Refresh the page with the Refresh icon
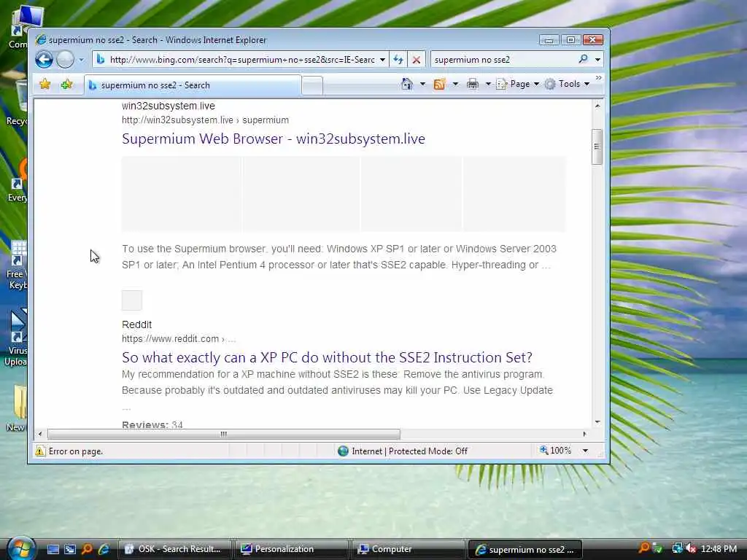Screen dimensions: 747x560 [x=398, y=60]
